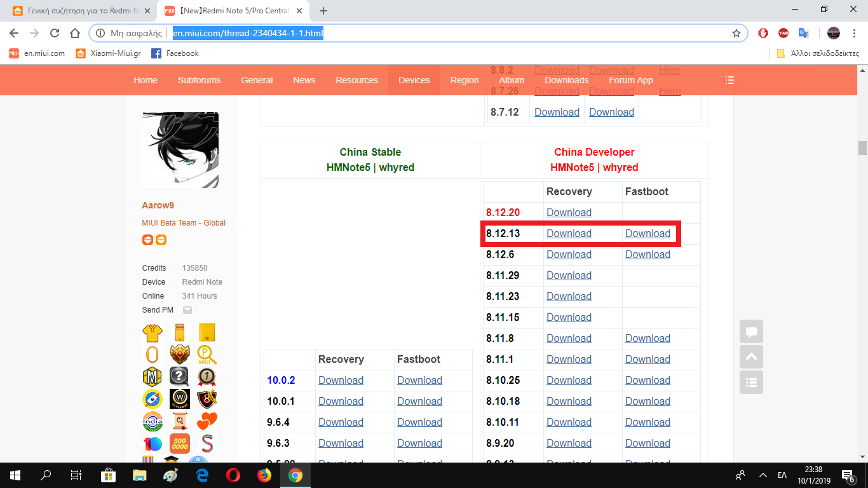The image size is (868, 488).
Task: Open the Region navigation item
Action: (x=465, y=80)
